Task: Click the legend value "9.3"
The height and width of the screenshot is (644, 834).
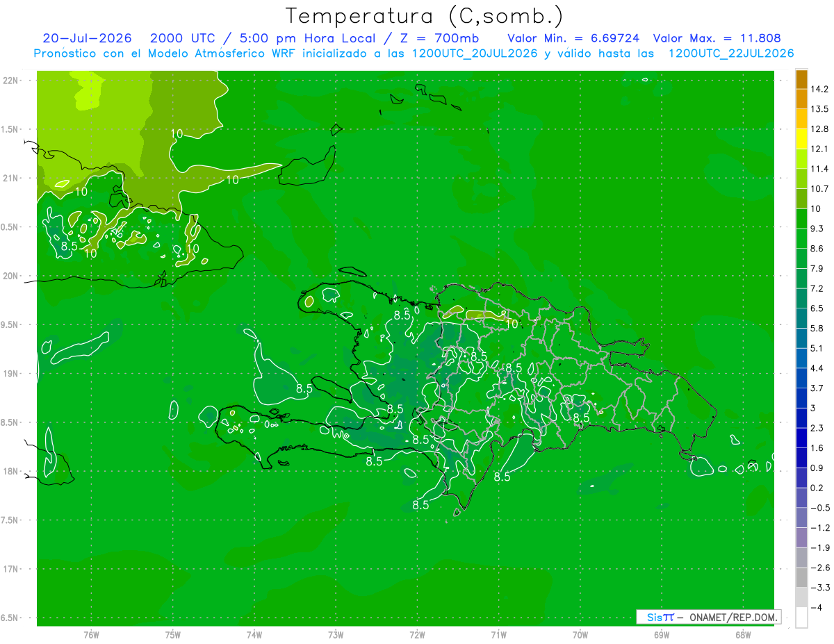Action: 817,229
